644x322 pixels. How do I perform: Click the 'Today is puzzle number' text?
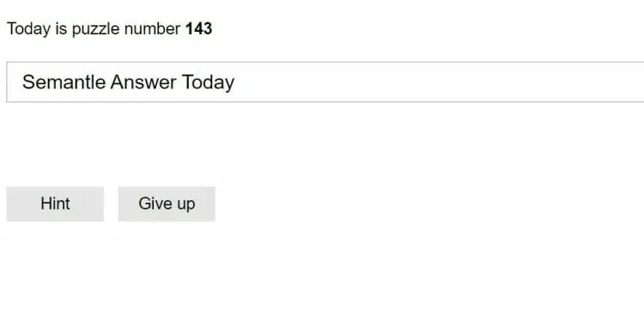pyautogui.click(x=94, y=28)
